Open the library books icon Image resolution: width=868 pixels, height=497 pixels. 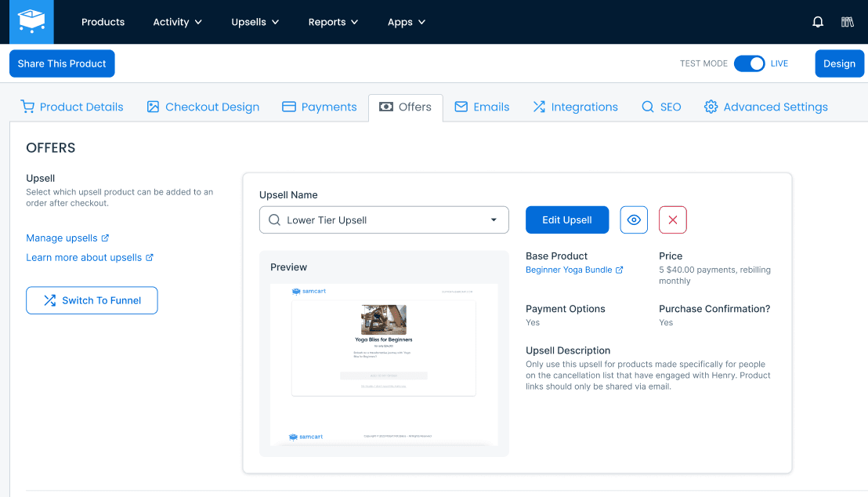click(847, 22)
